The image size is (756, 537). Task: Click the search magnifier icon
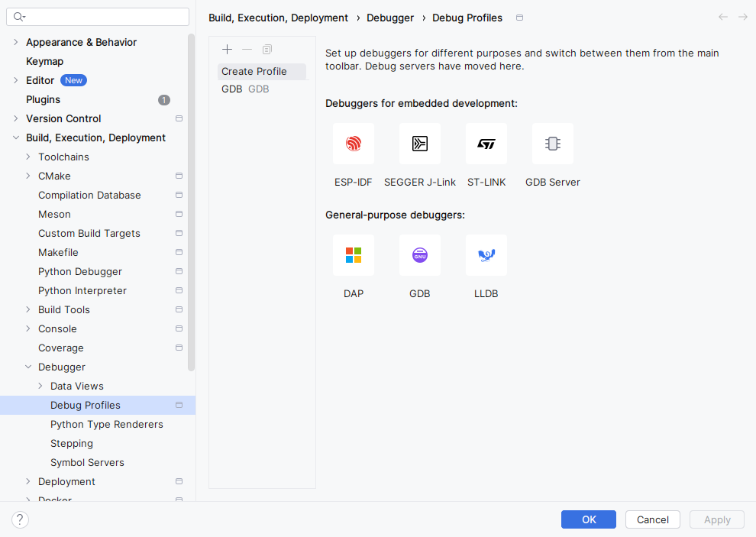point(18,17)
